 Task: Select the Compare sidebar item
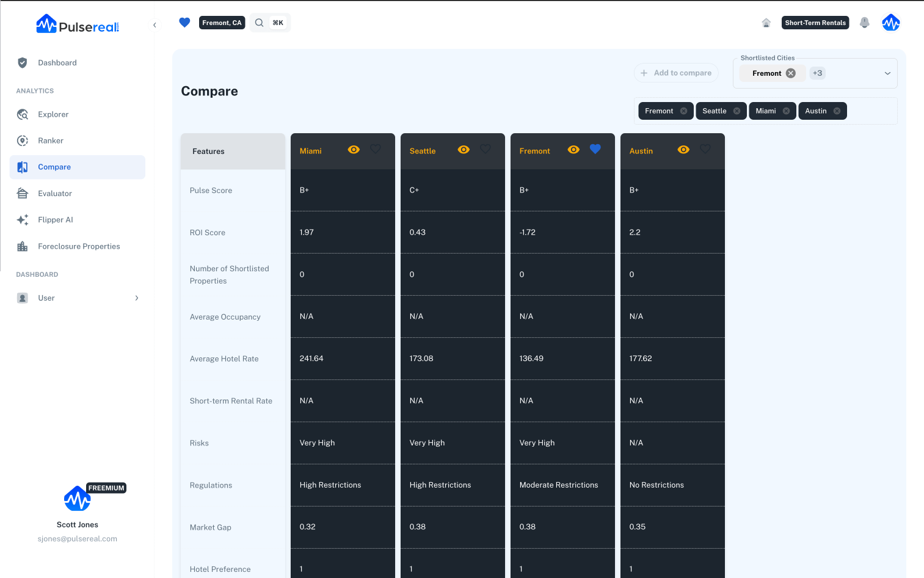click(78, 167)
